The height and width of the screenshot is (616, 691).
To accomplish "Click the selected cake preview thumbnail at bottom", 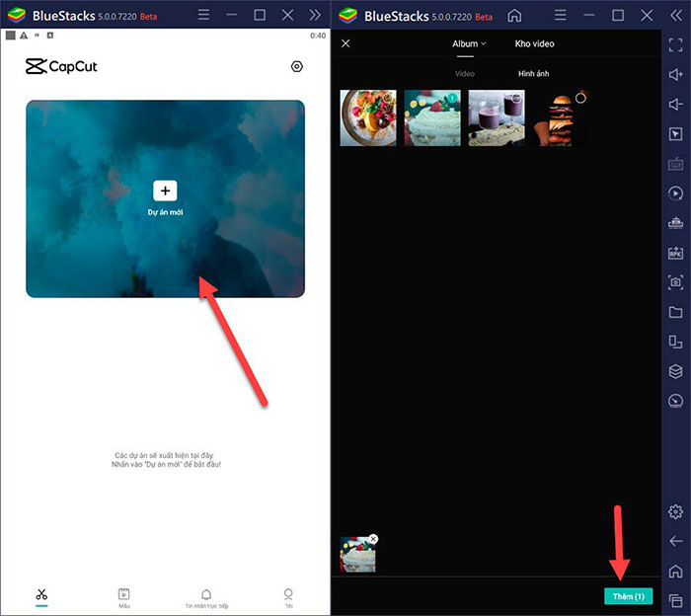I will tap(357, 555).
